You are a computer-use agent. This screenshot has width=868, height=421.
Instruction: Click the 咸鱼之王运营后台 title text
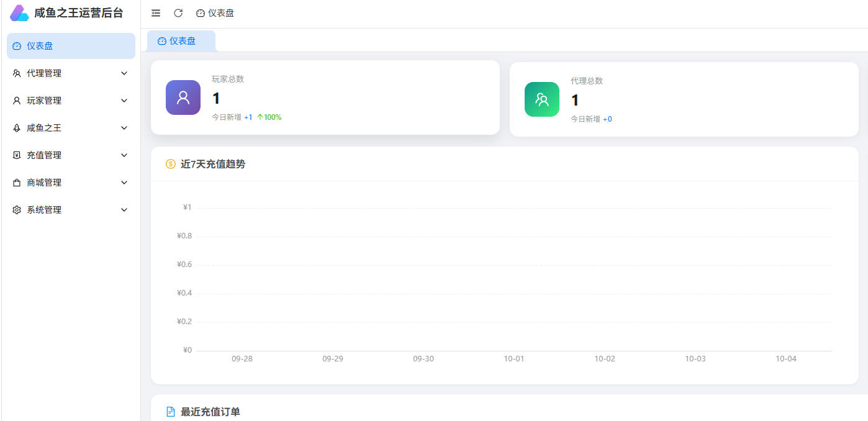click(79, 13)
